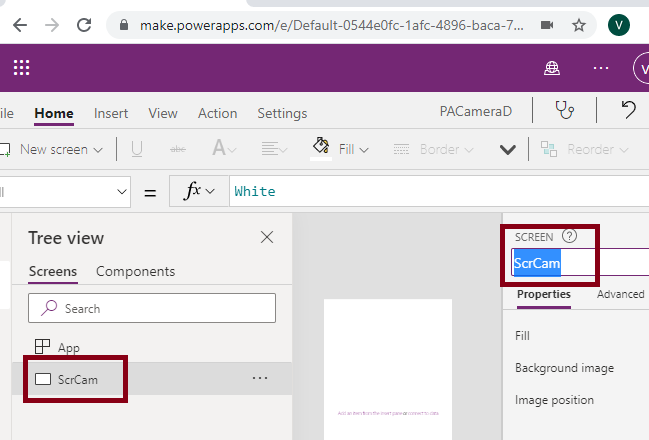Click the Background image property label

coord(565,368)
